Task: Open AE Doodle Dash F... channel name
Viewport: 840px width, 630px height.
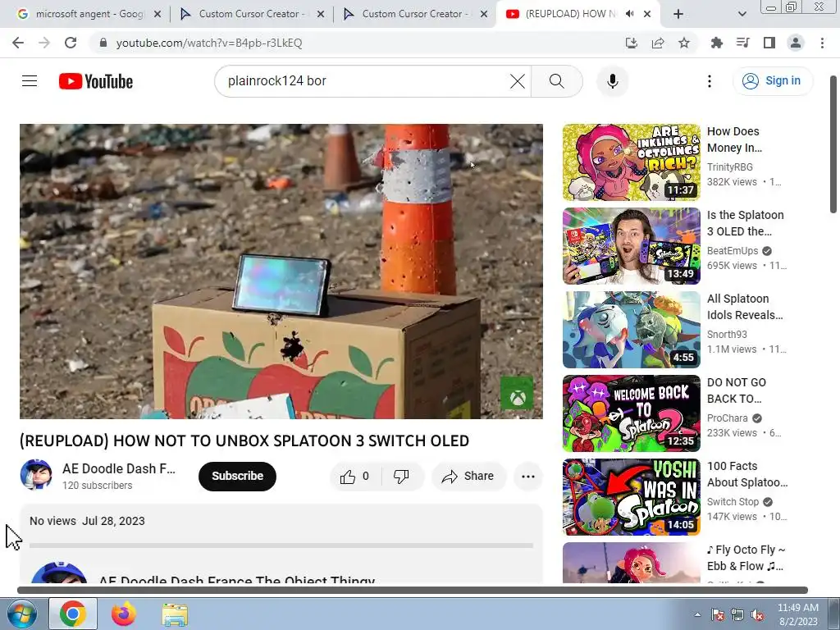Action: pyautogui.click(x=119, y=468)
